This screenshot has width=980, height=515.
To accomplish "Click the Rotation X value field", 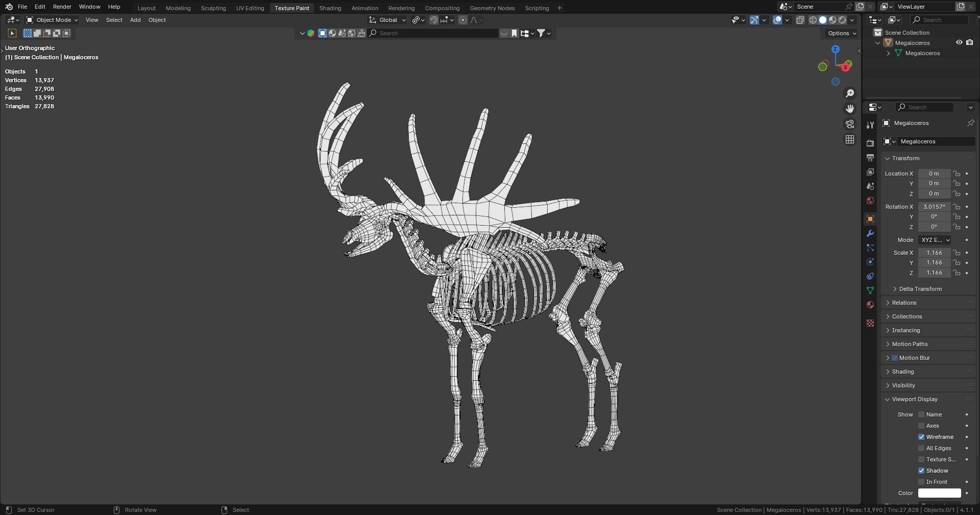I will 934,207.
